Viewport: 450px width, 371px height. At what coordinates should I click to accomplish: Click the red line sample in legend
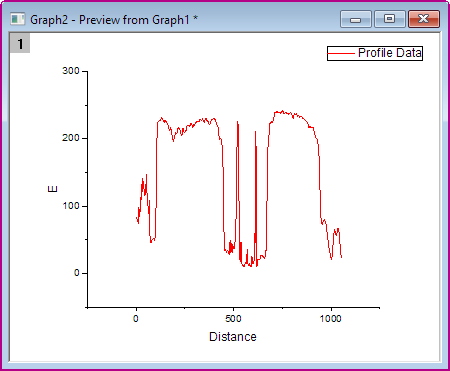(341, 53)
